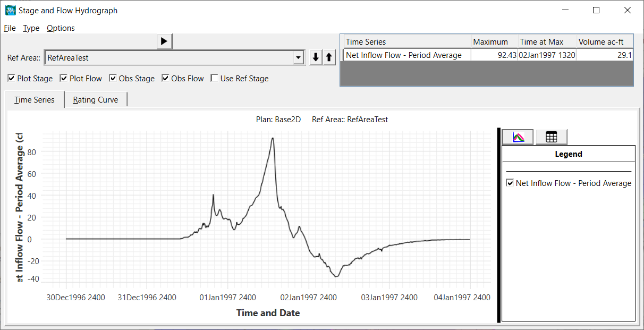Select the Net Inflow Flow table row

coord(404,55)
